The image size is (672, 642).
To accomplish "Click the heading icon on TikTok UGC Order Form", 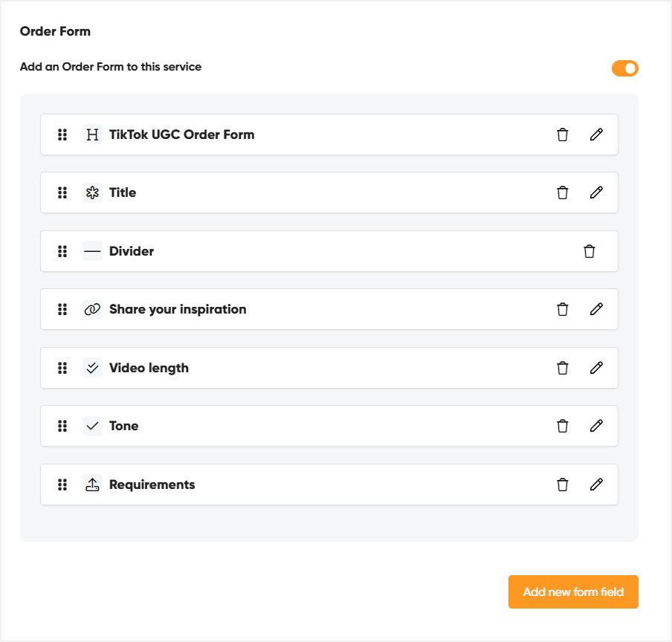I will point(91,134).
